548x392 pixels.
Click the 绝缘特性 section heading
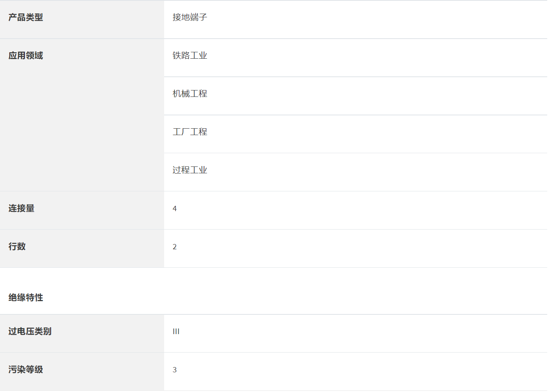[x=26, y=298]
